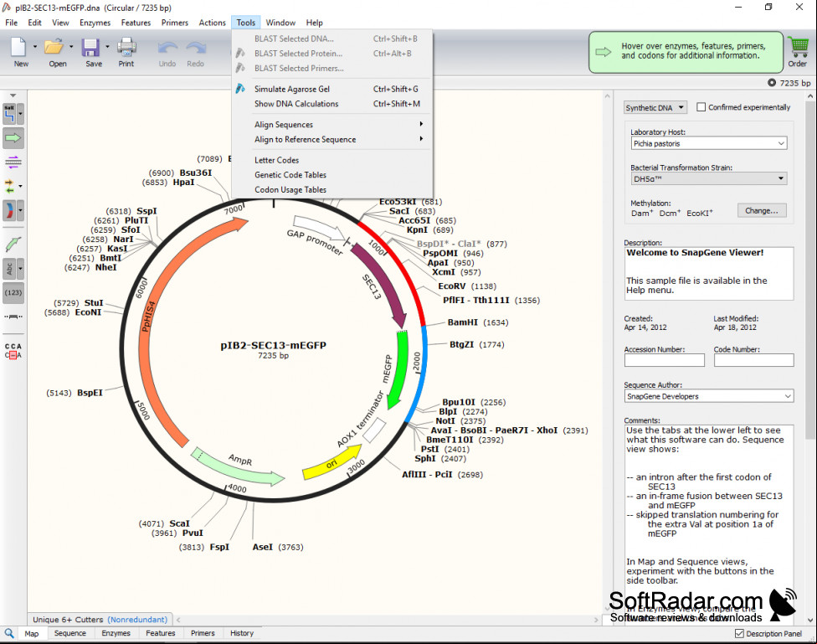Click the Save floppy disk icon

coord(90,48)
